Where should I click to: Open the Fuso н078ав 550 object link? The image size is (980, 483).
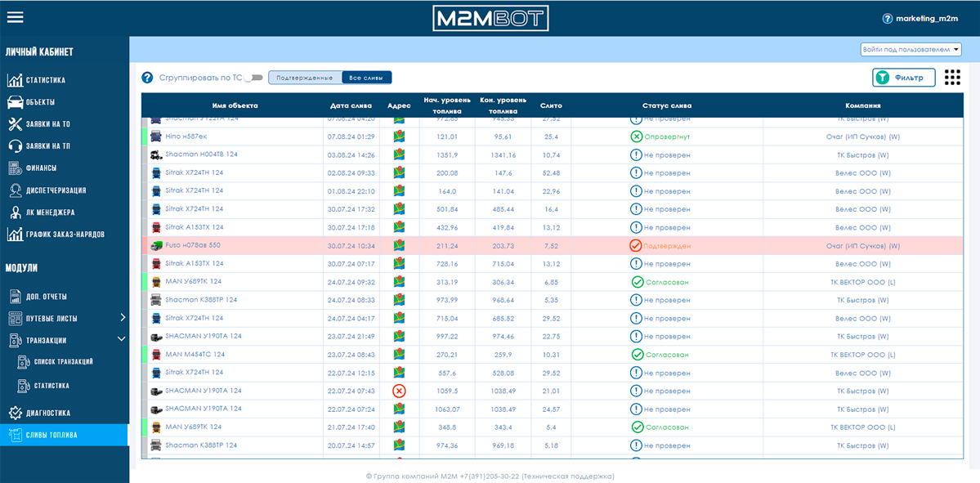click(193, 245)
